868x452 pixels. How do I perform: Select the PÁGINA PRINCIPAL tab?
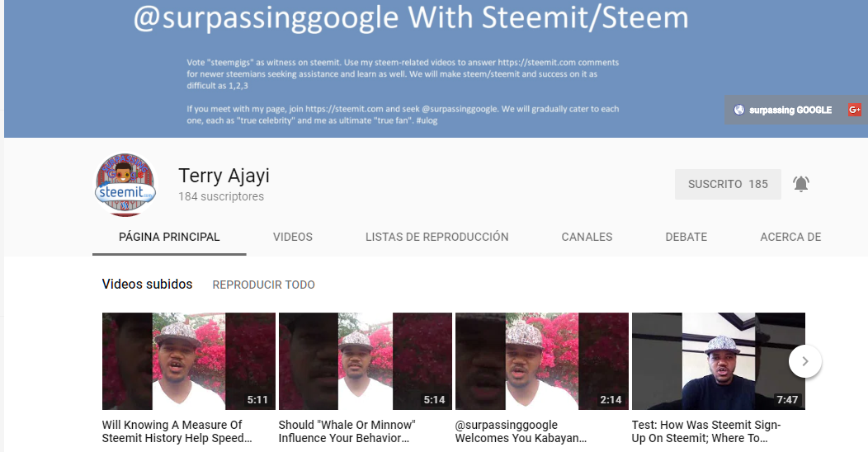pos(169,237)
